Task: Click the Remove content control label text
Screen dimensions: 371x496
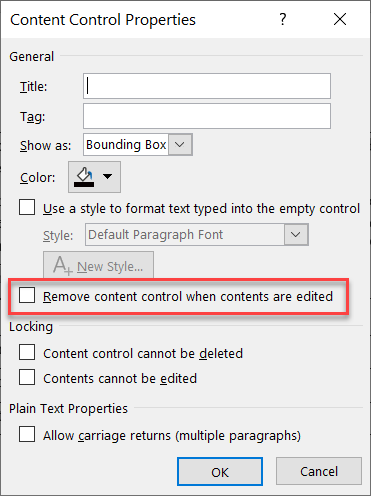Action: coord(188,296)
